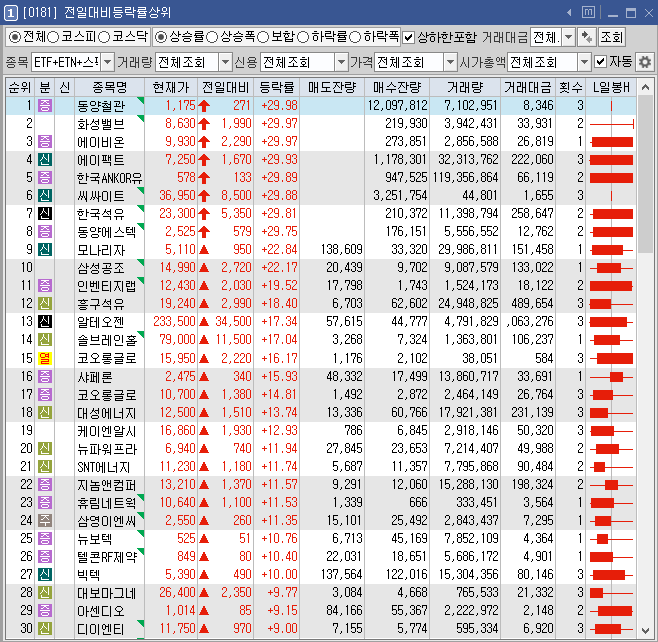Screen dimensions: 658x642
Task: Toggle the 자동 auto-refresh checkbox
Action: [601, 62]
